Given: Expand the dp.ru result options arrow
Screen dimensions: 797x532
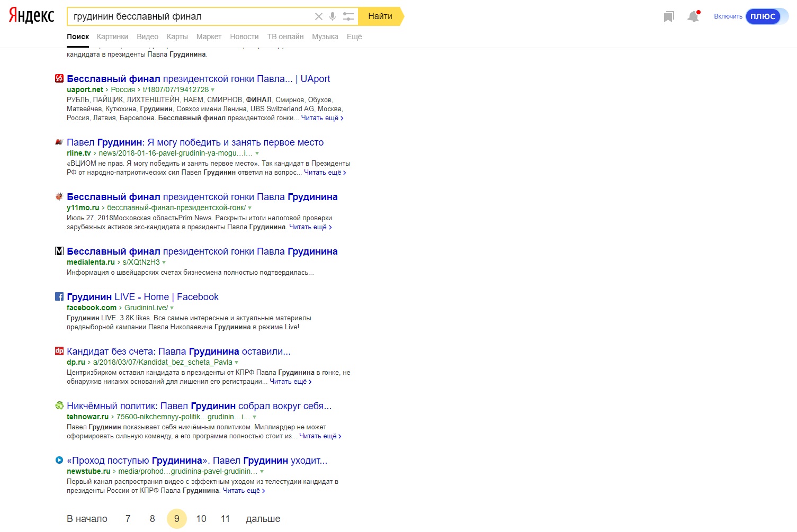Looking at the screenshot, I should point(237,363).
